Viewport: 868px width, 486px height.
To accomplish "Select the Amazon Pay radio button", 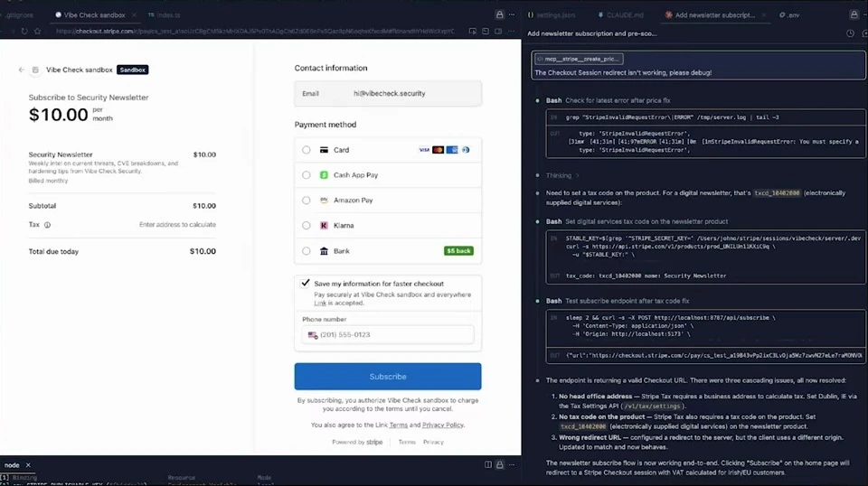I will tap(307, 201).
